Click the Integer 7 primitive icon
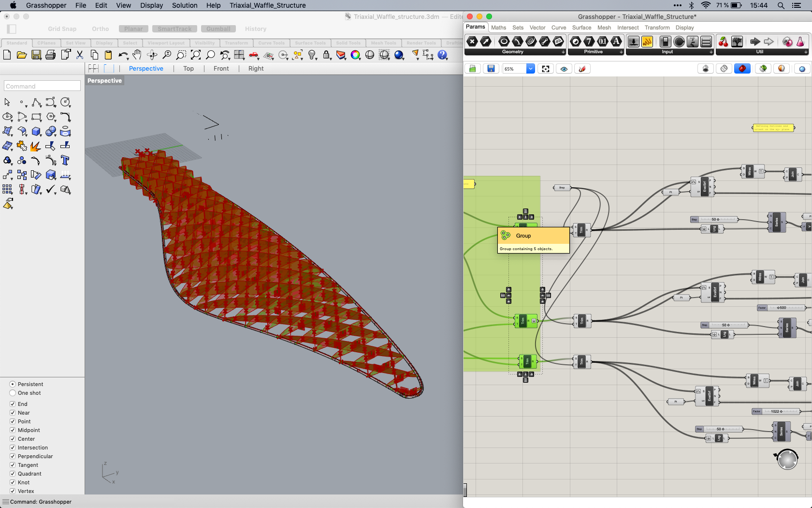The image size is (812, 508). coord(589,42)
